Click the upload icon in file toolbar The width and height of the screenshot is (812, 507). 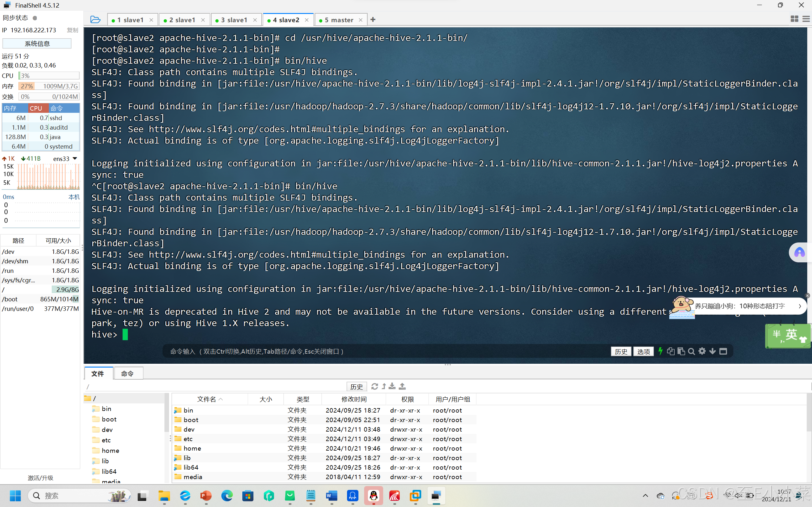point(402,386)
